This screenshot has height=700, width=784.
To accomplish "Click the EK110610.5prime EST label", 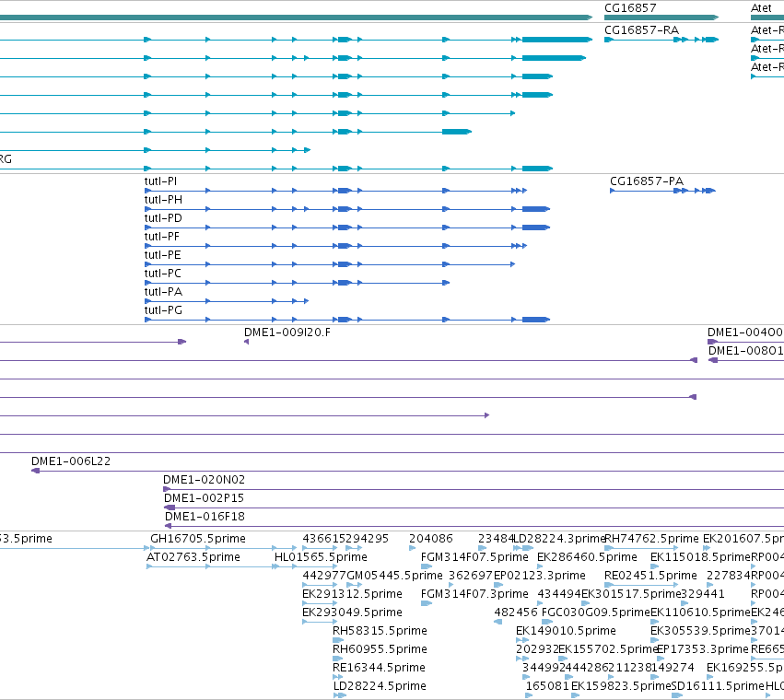I will tap(700, 612).
